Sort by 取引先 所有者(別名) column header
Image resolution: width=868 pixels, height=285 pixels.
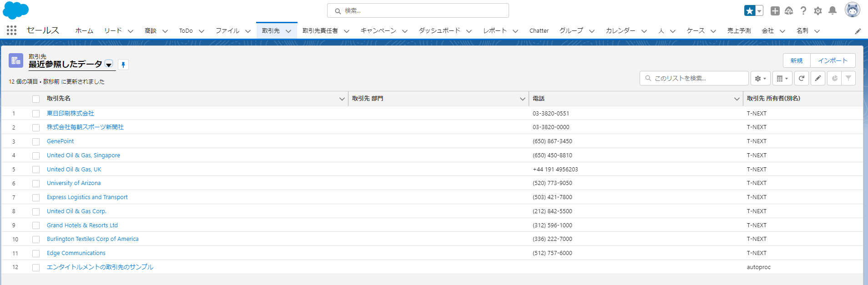[x=773, y=99]
